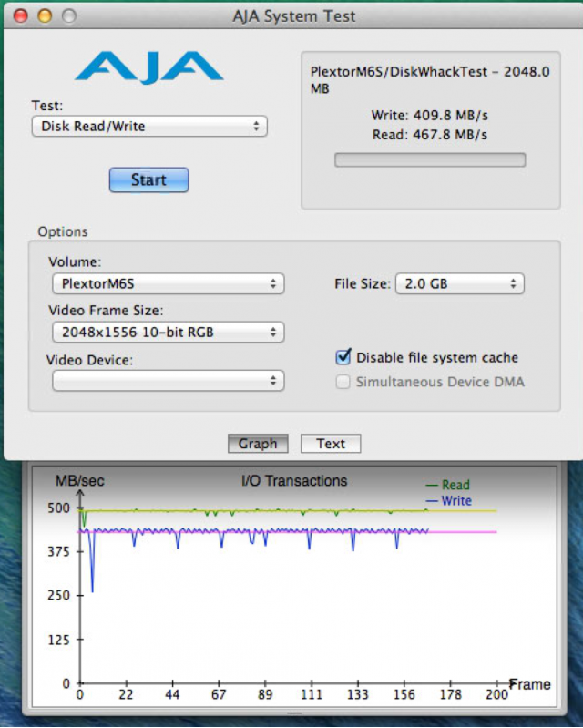583x728 pixels.
Task: Click the 250 value on the y-axis
Action: [x=59, y=595]
